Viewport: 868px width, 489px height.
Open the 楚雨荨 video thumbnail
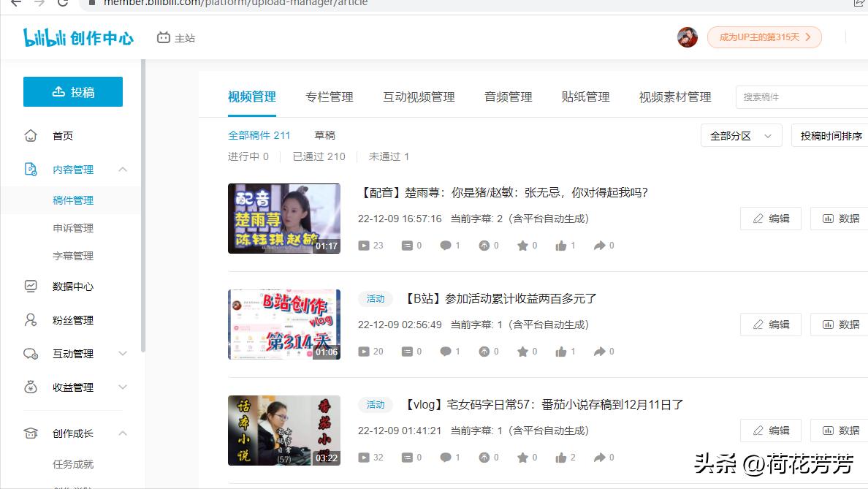(283, 218)
